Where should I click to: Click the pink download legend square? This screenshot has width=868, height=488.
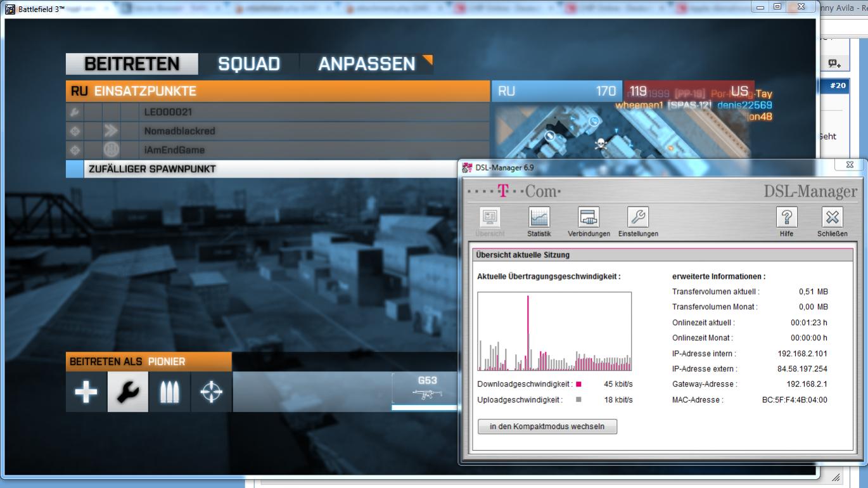(578, 384)
